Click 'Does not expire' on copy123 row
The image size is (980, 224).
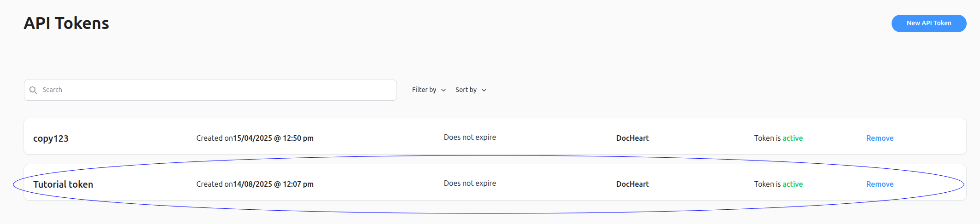(x=470, y=138)
